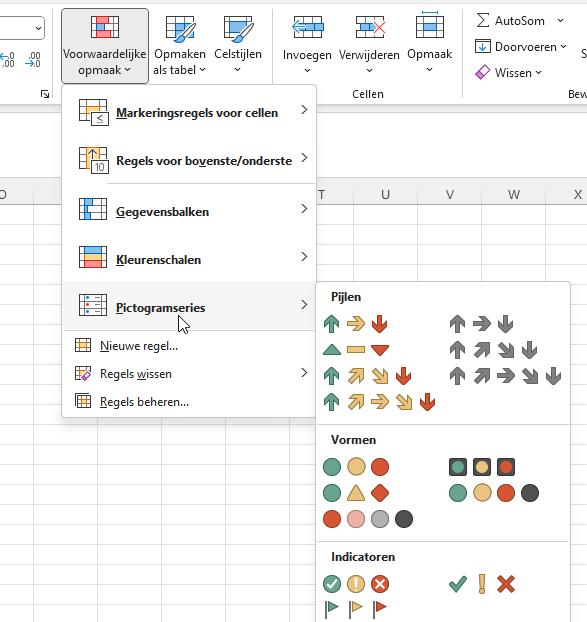
Task: Choose the gray 3-arrows icon set
Action: coord(481,324)
